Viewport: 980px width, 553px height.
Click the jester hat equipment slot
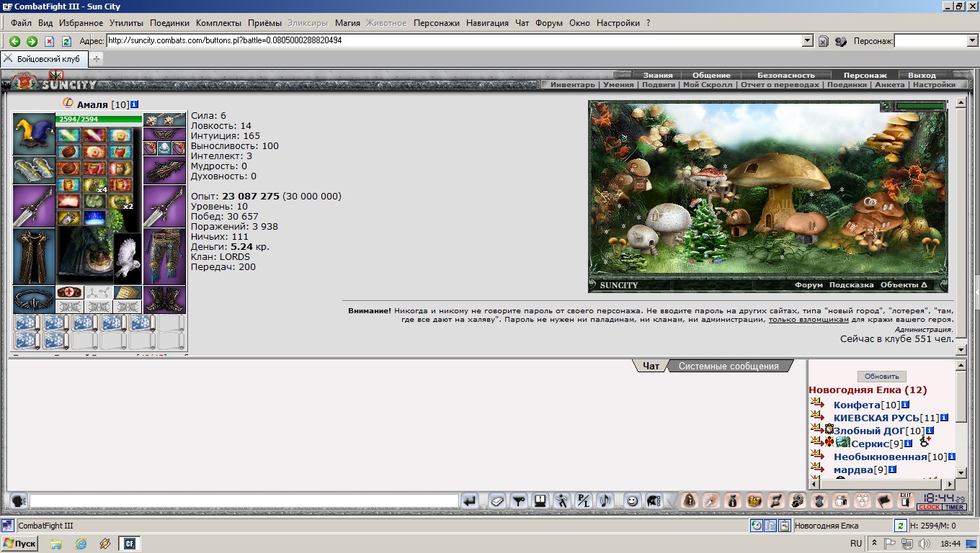[34, 134]
